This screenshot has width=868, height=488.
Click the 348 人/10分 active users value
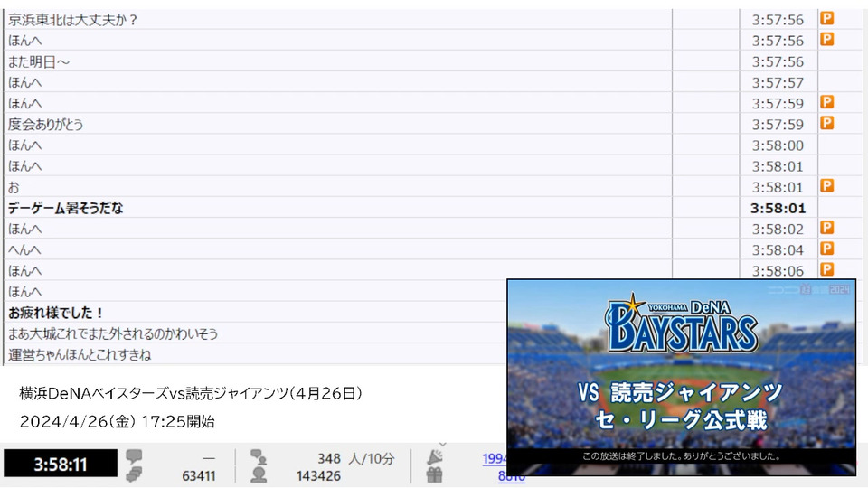[x=356, y=459]
